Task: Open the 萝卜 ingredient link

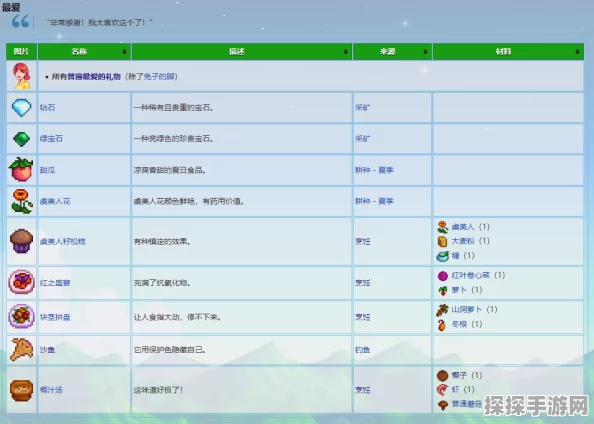Action: [x=459, y=290]
